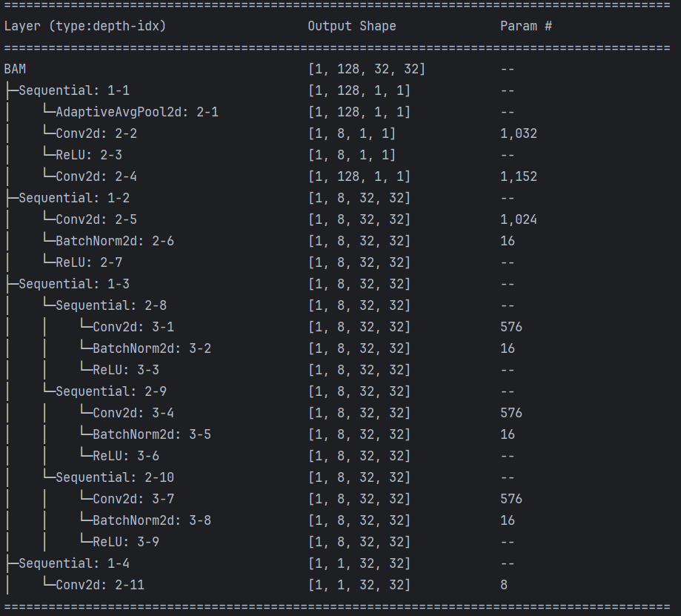Click the "BatchNorm2d: 3-5" layer name
Viewport: 681px width, 616px height.
[152, 434]
